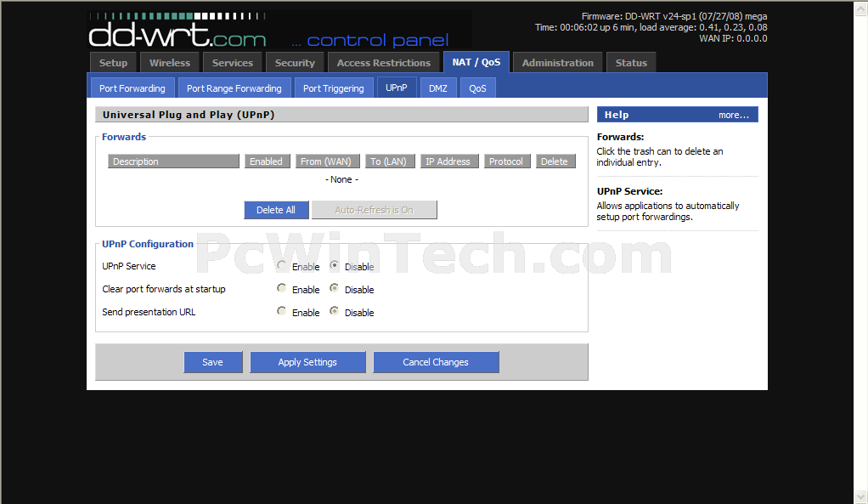Click the '- None -' forwards entry text
This screenshot has width=868, height=504.
click(x=341, y=179)
